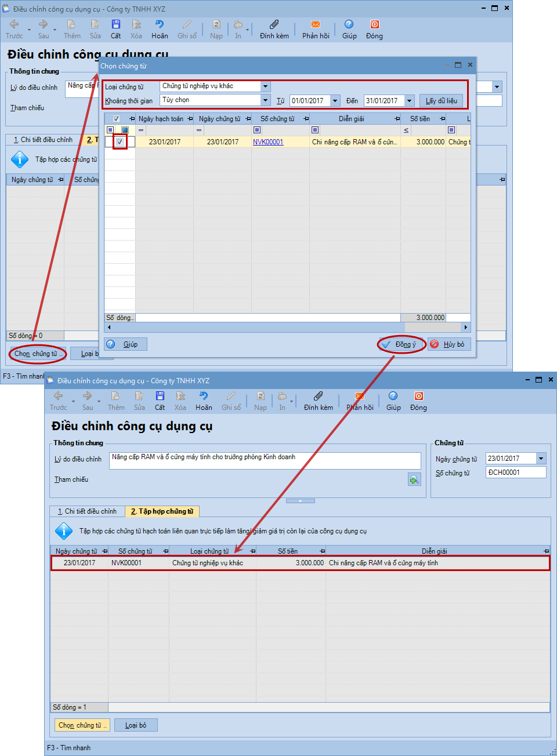Click the horizontal scrollbar's right arrow in the dialog
The width and height of the screenshot is (557, 756).
(466, 328)
